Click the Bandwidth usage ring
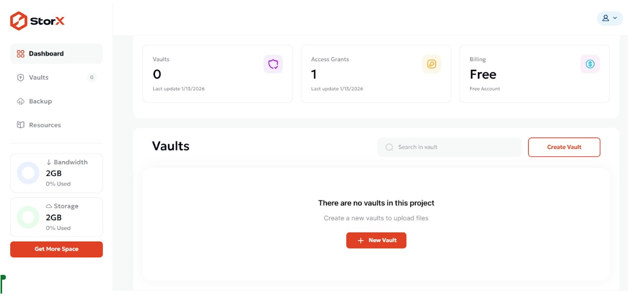Image resolution: width=644 pixels, height=300 pixels. [28, 173]
